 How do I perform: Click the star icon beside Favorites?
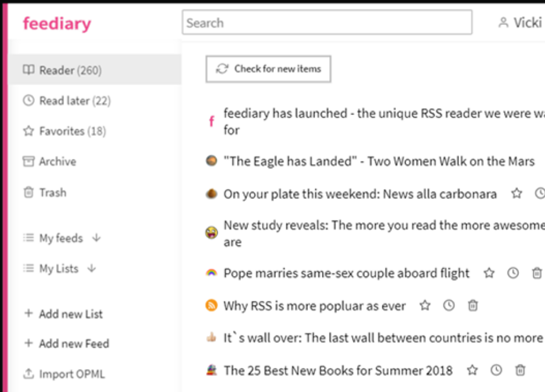pyautogui.click(x=28, y=131)
